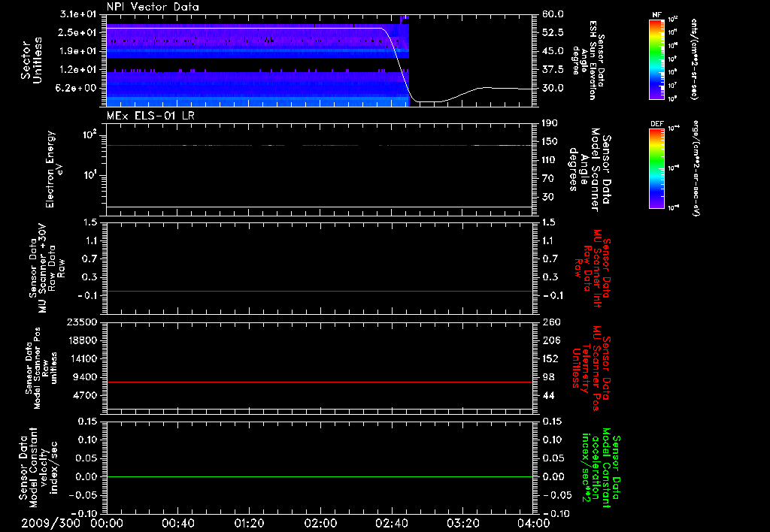Image resolution: width=770 pixels, height=532 pixels.
Task: Click the 2.5e+01 sector tick value
Action: point(77,32)
